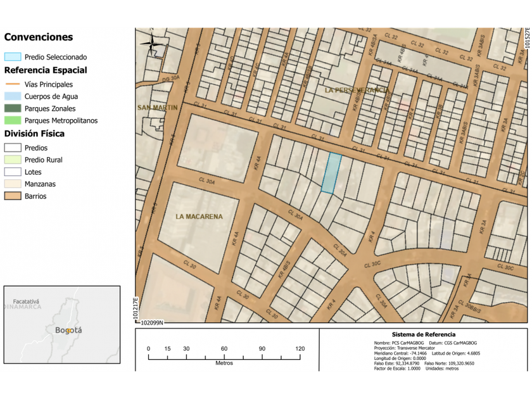Click the Sistema de Referencia heading
The width and height of the screenshot is (532, 399).
click(x=424, y=334)
